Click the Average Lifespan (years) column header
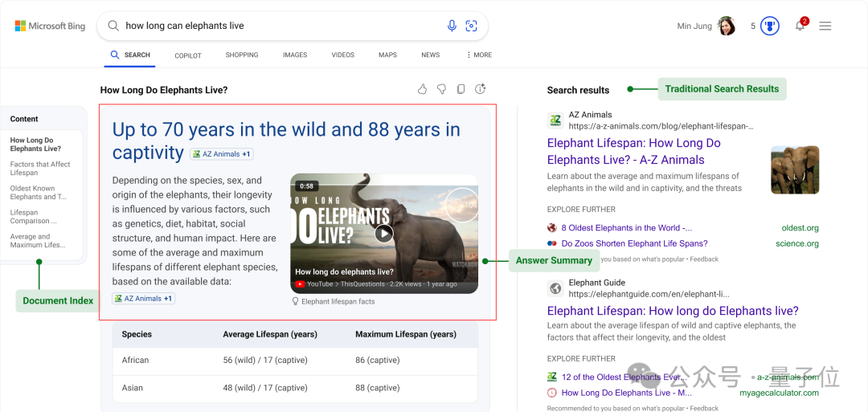Screen dimensions: 868x412 pyautogui.click(x=270, y=334)
